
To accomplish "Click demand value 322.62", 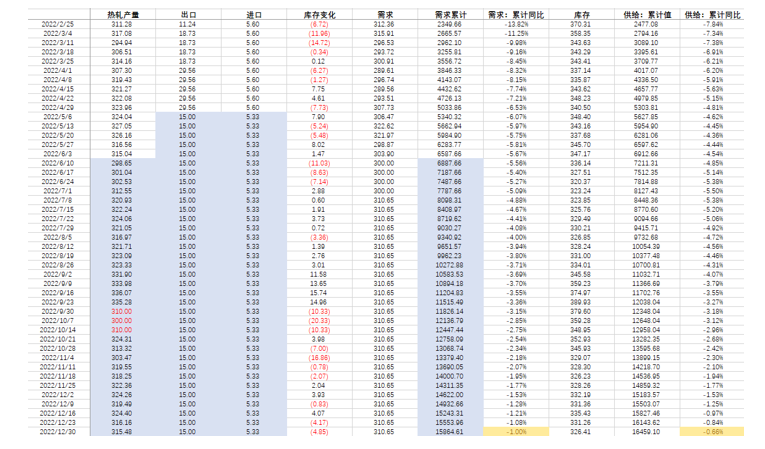I will click(384, 126).
